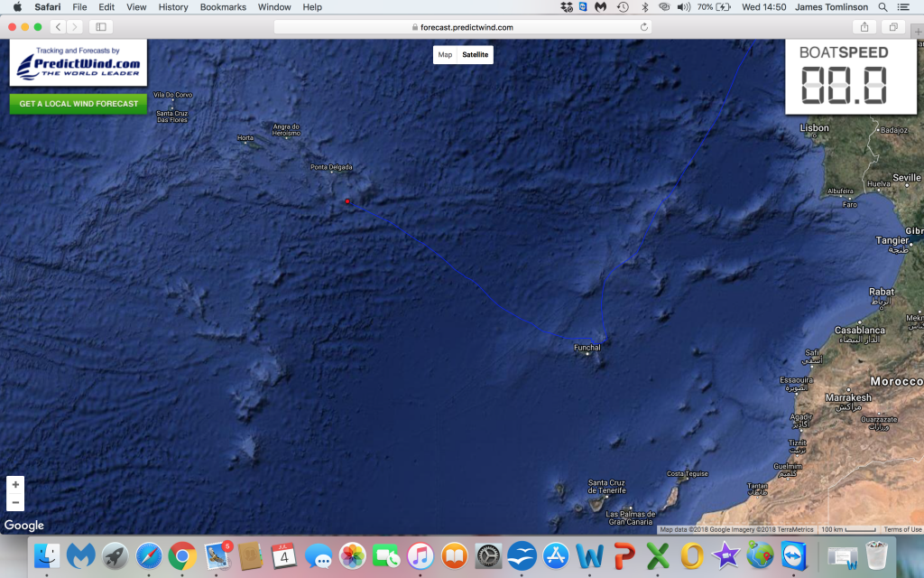Zoom in the map with the plus button
The height and width of the screenshot is (578, 924).
pos(15,484)
